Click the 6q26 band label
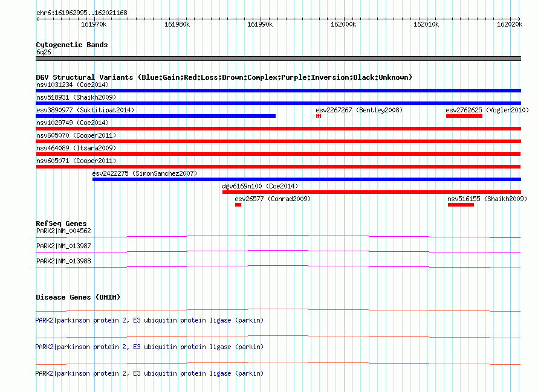This screenshot has height=392, width=538. pos(44,52)
